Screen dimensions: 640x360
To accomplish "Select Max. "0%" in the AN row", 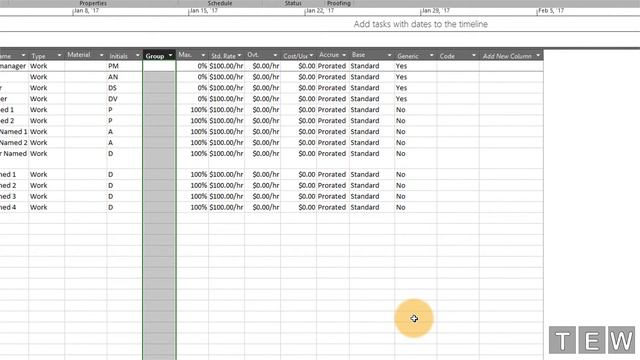I will point(192,77).
